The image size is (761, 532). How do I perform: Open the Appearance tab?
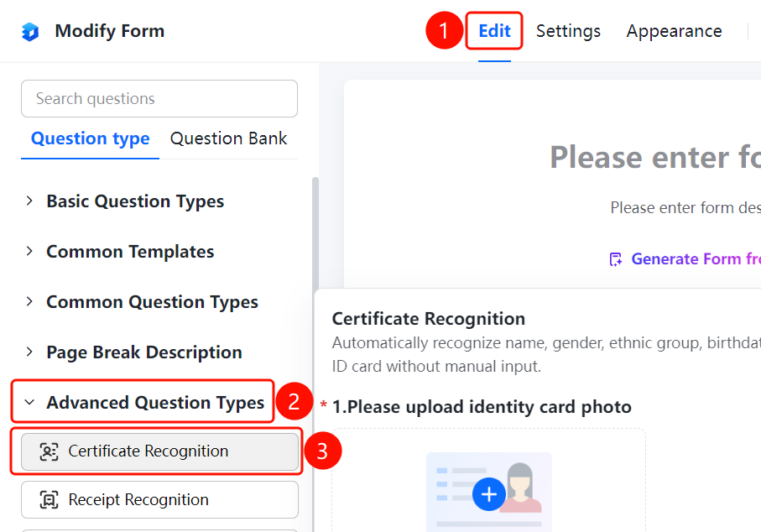[x=674, y=31]
